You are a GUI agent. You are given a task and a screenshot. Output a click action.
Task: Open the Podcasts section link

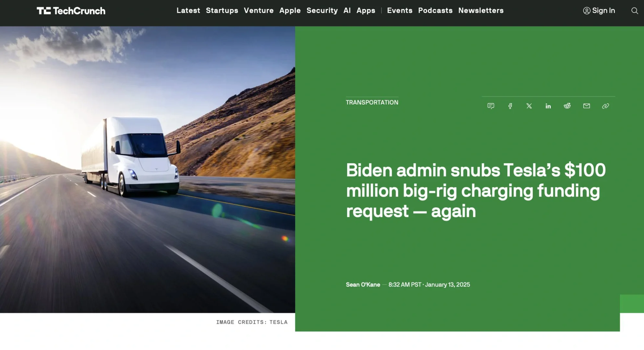(x=435, y=10)
